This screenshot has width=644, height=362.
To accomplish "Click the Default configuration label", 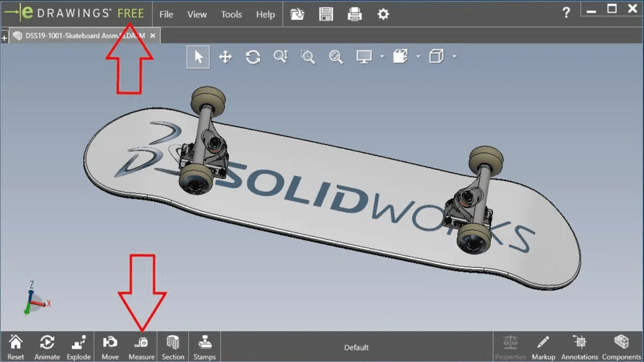I will point(356,348).
